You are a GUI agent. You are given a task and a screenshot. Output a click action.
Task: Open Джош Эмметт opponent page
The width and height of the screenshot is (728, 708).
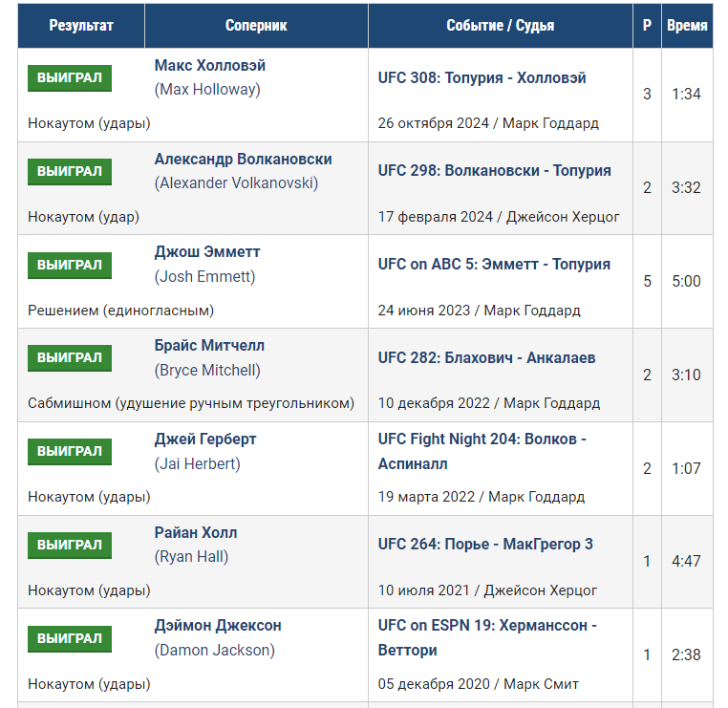pos(207,251)
